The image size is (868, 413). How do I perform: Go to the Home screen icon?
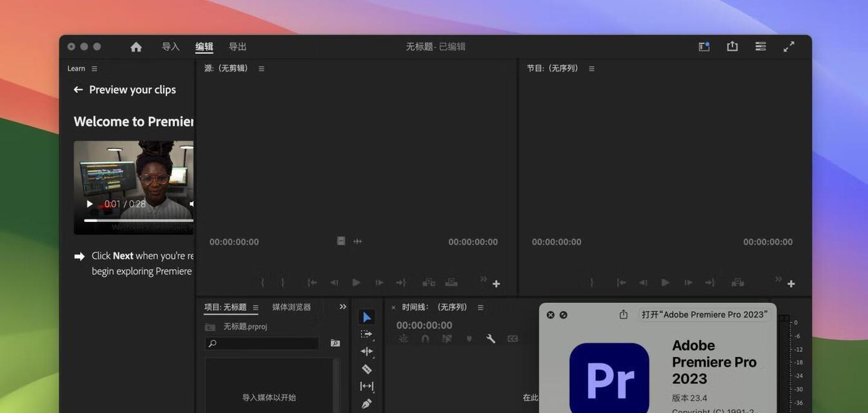pos(136,47)
